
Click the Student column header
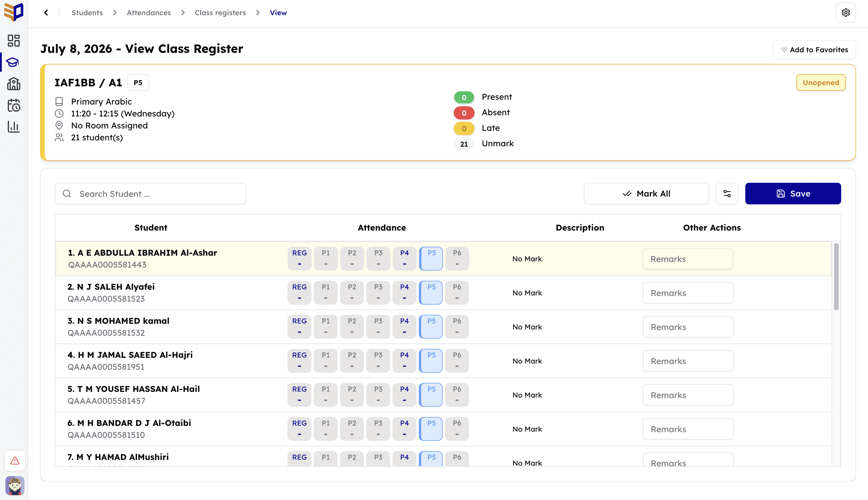[x=151, y=228]
